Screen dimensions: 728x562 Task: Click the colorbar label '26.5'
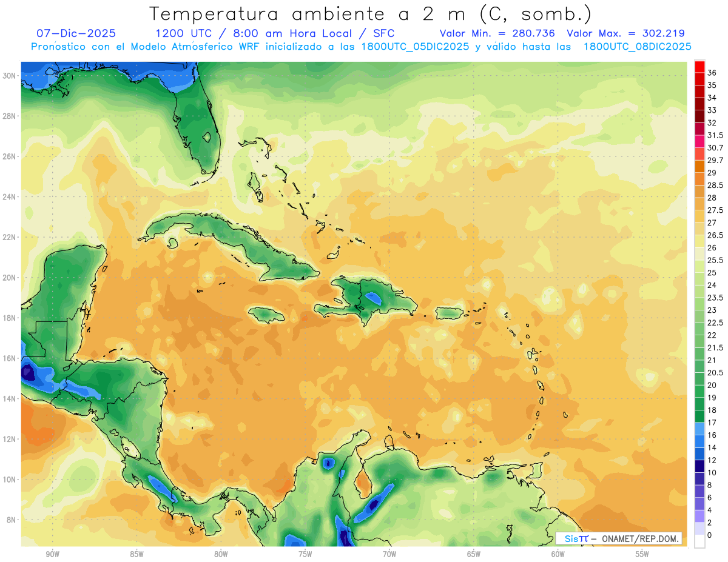click(x=715, y=235)
